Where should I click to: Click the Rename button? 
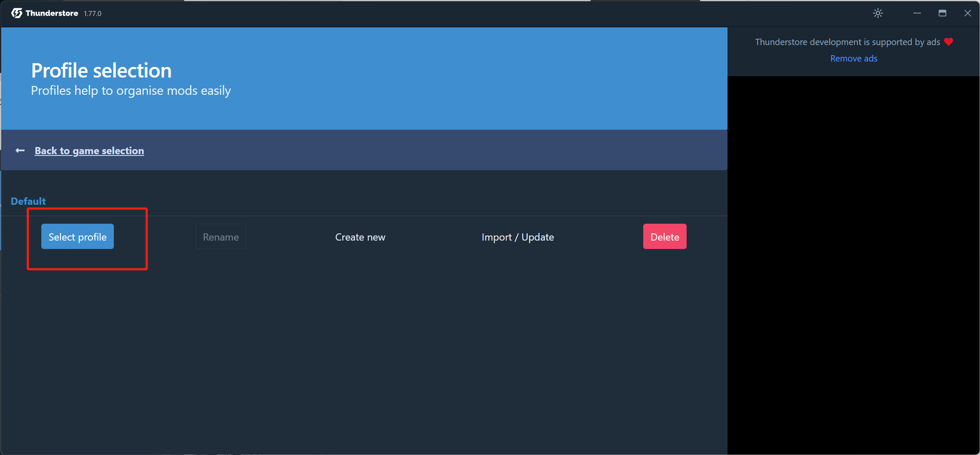click(x=220, y=237)
